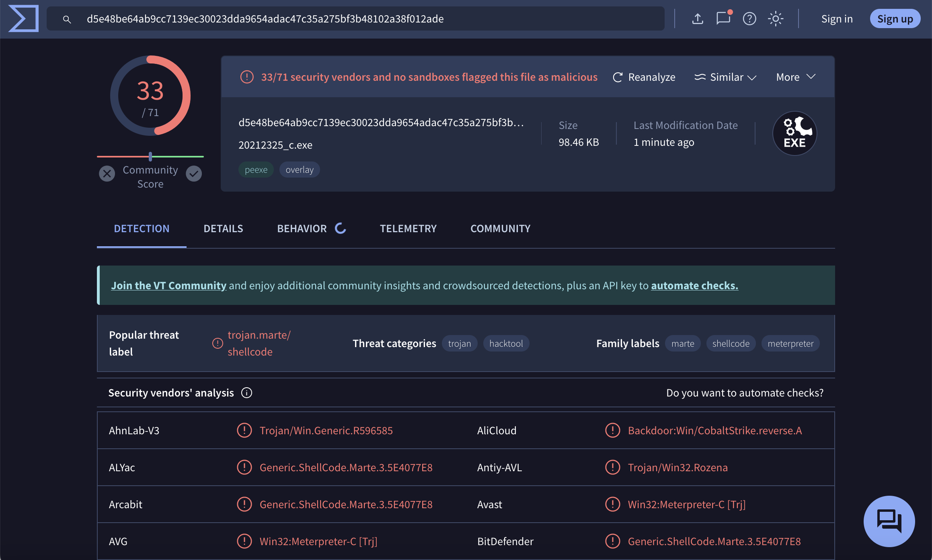Image resolution: width=932 pixels, height=560 pixels.
Task: Click the info icon beside Security vendors' analysis
Action: [246, 392]
